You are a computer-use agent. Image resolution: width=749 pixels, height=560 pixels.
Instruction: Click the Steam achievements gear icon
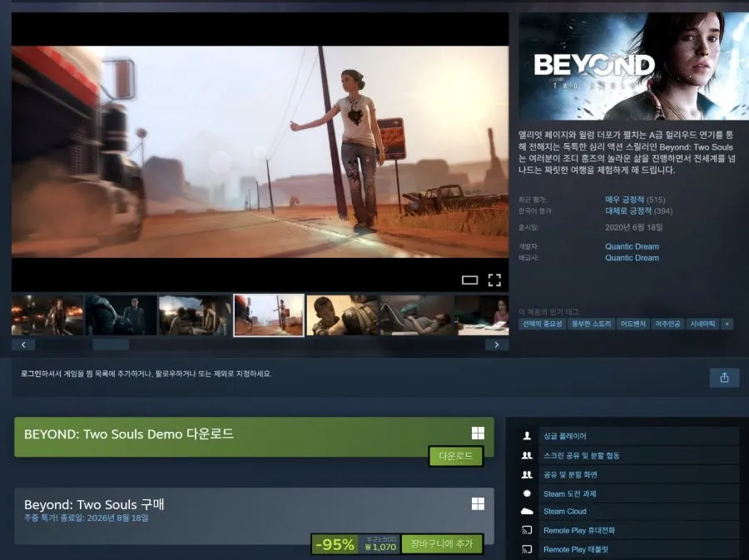527,493
